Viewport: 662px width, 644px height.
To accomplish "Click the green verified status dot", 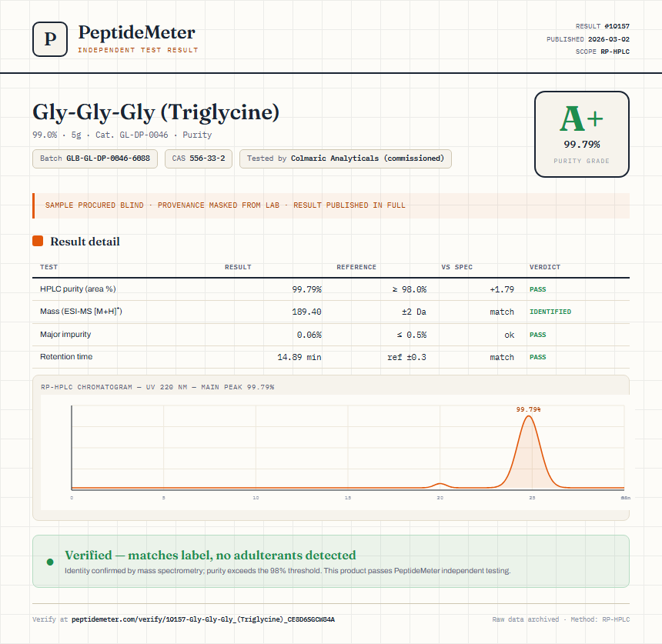I will [50, 562].
